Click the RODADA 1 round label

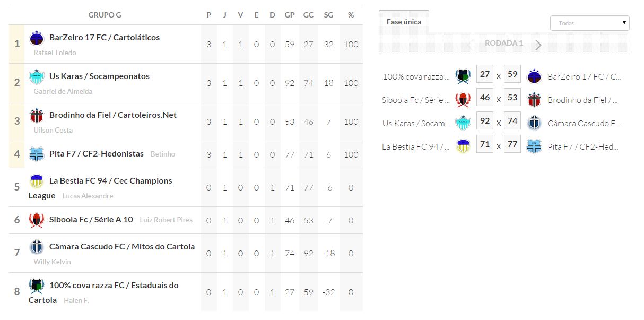click(503, 44)
